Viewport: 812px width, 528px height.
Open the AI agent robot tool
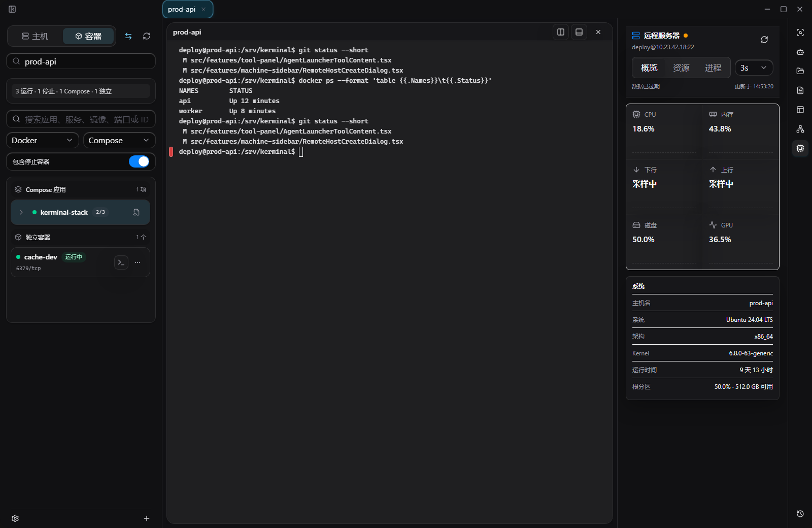click(x=800, y=52)
